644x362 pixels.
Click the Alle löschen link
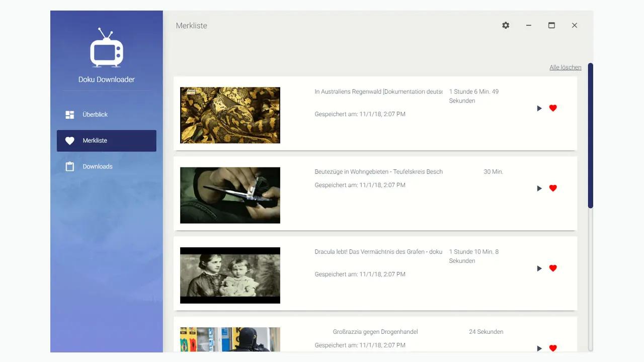[x=566, y=67]
